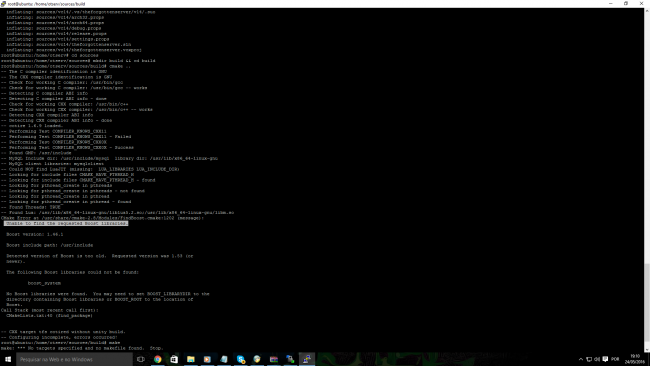Click the taskbar search box 'Pesquisar na Web'

[x=74, y=359]
